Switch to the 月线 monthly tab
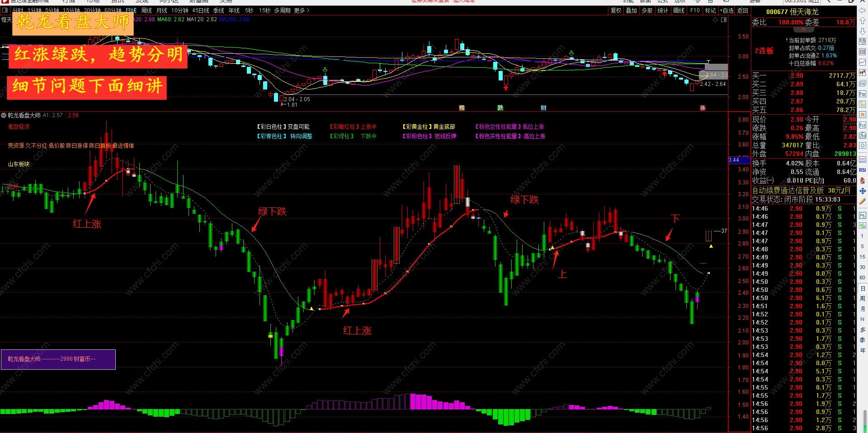 tap(162, 10)
